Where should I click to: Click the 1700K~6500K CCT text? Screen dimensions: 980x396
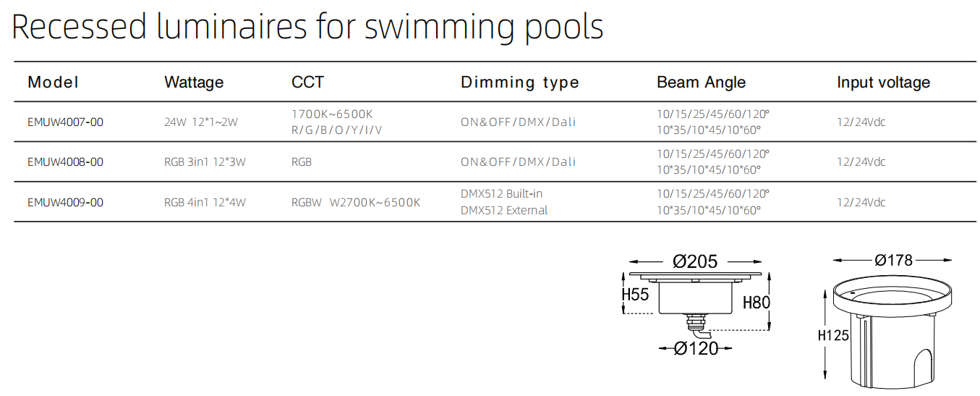click(x=332, y=114)
